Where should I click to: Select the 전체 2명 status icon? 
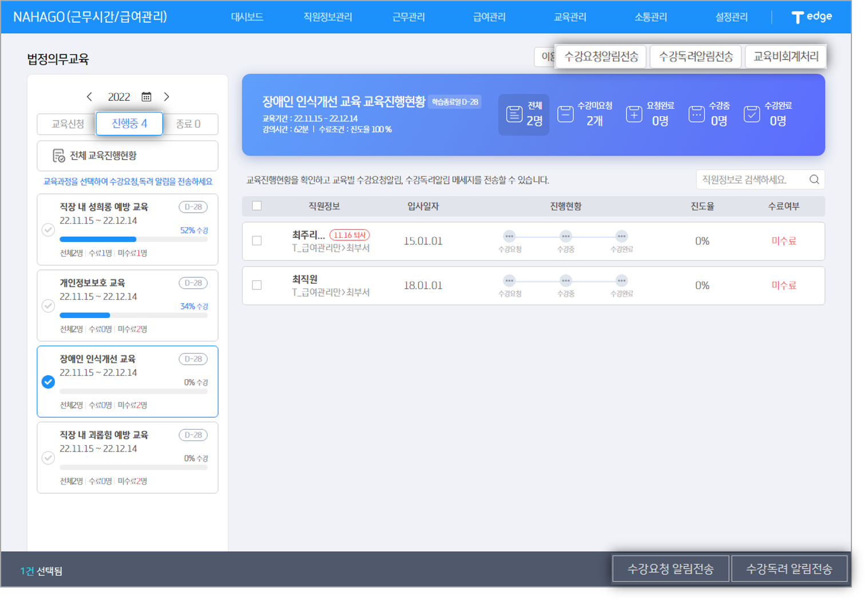click(514, 114)
